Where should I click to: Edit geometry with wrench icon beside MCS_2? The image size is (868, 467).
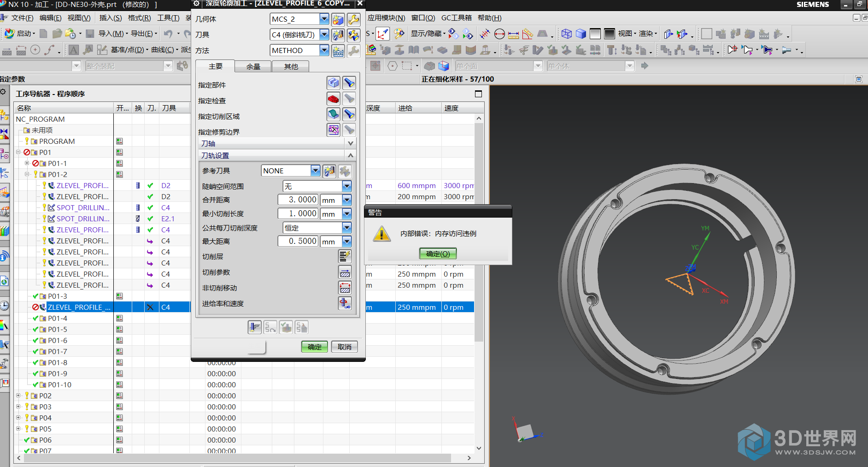(353, 19)
